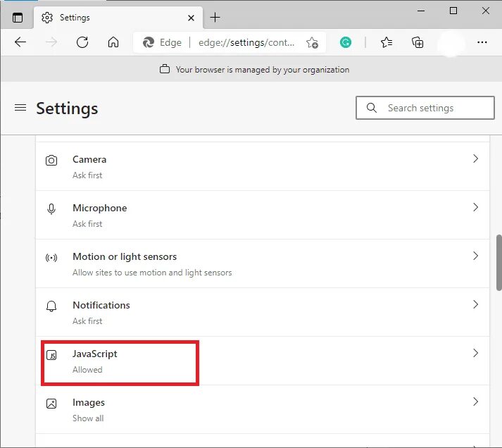Open the Collections icon
The height and width of the screenshot is (448, 502).
[x=418, y=42]
